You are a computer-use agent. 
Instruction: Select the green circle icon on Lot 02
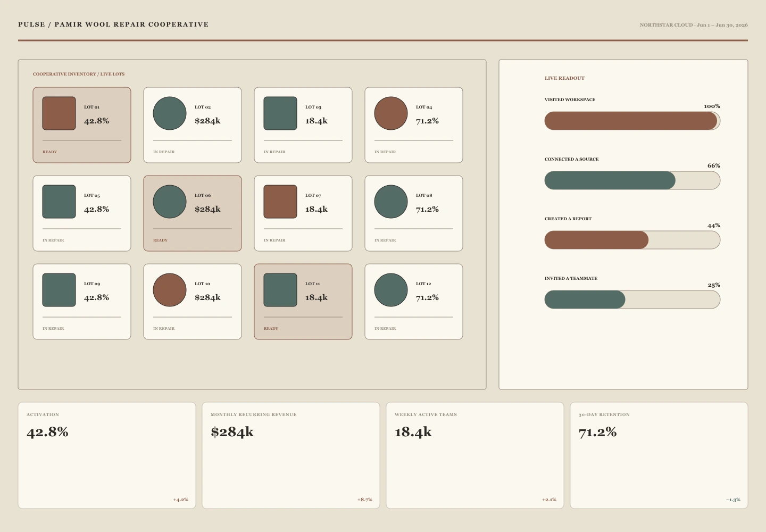(170, 113)
